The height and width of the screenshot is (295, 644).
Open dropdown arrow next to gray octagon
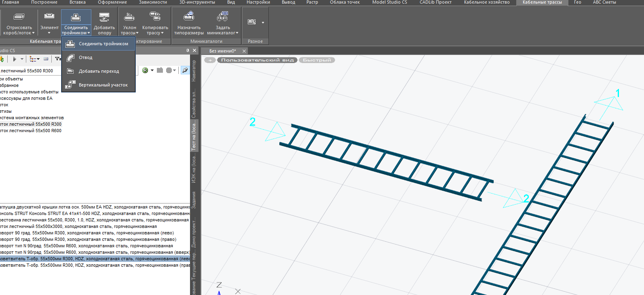(x=175, y=70)
